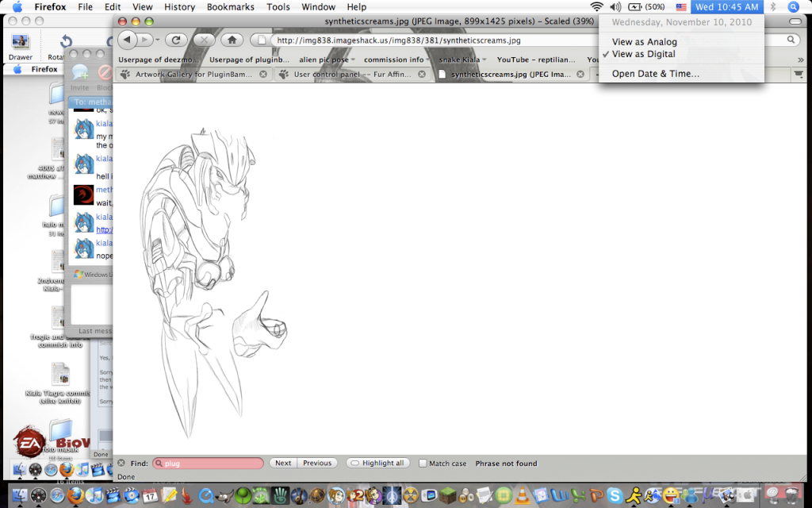Open PowerPoint from the dock

pos(596,495)
